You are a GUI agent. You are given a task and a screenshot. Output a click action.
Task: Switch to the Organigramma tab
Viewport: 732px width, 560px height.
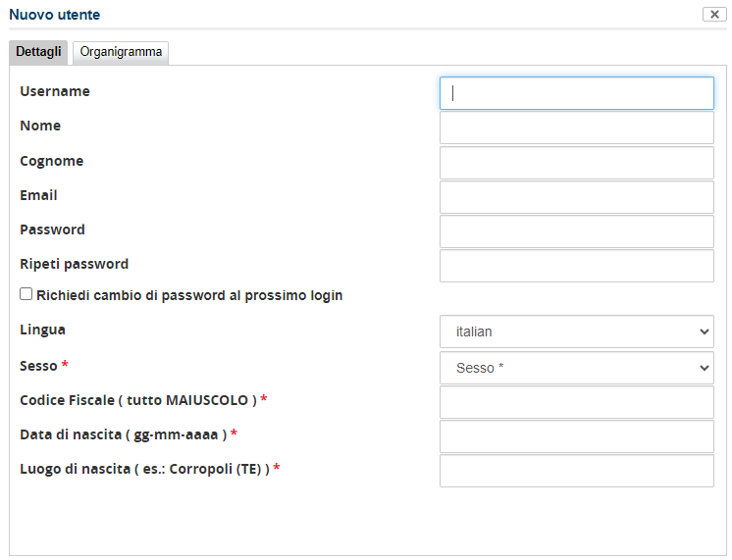[x=121, y=52]
